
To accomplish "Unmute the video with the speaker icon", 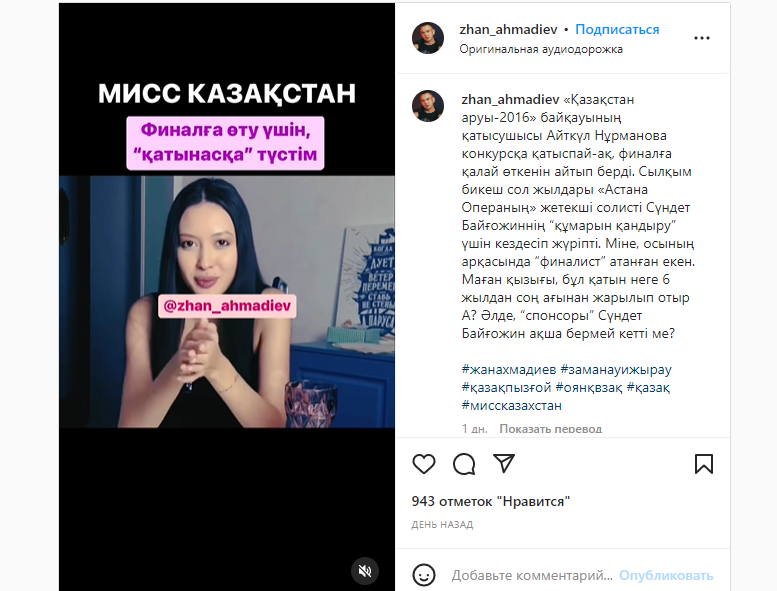I will tap(365, 571).
